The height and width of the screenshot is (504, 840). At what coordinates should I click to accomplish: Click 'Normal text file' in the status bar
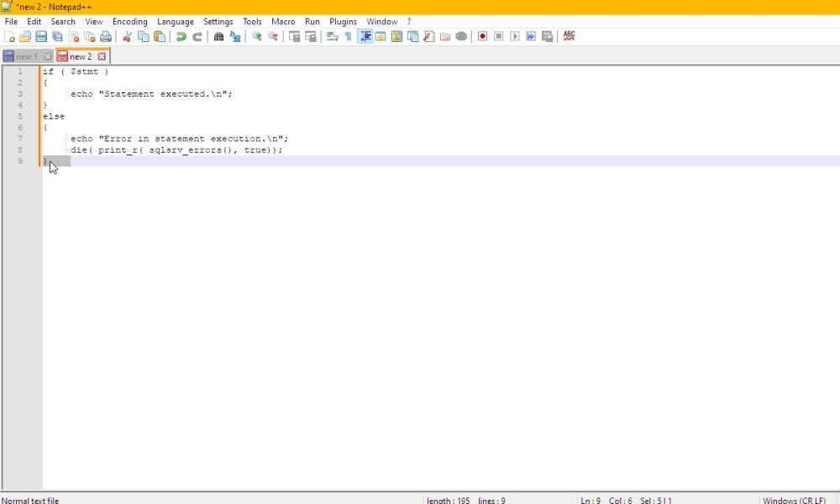coord(30,501)
